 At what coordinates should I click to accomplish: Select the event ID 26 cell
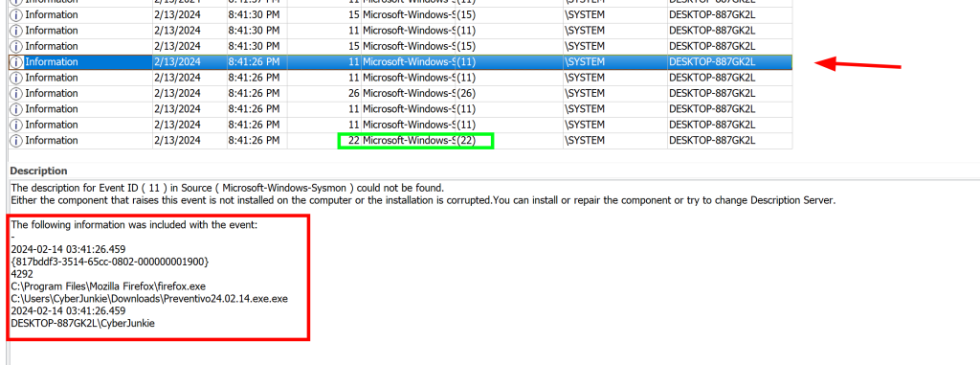(x=354, y=93)
